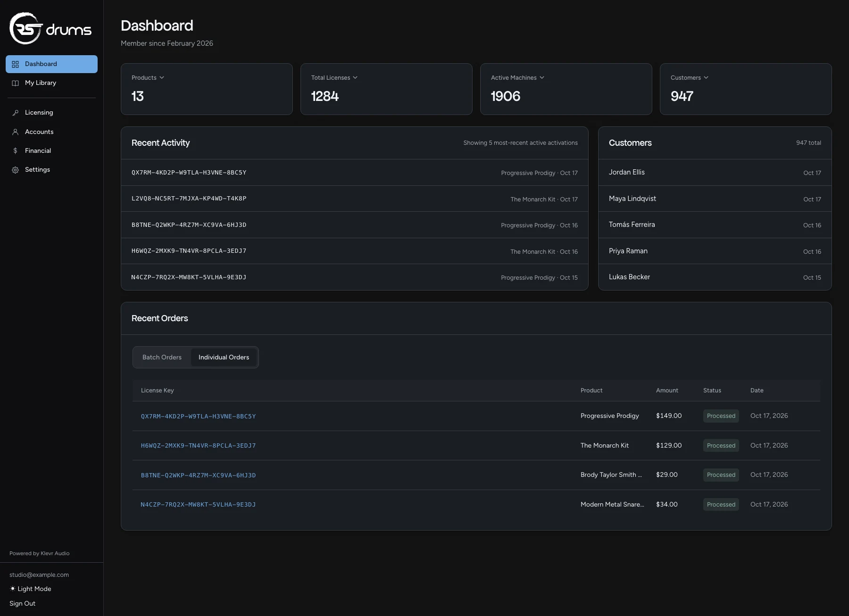
Task: Open order key QX7RM-4KD2P-W9TLA-H3VNE-8BC5Y link
Action: click(x=198, y=416)
